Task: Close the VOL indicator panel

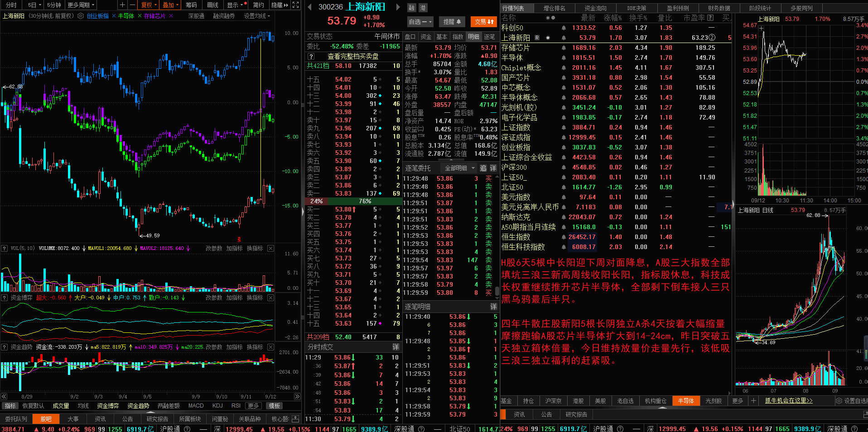Action: (x=270, y=248)
